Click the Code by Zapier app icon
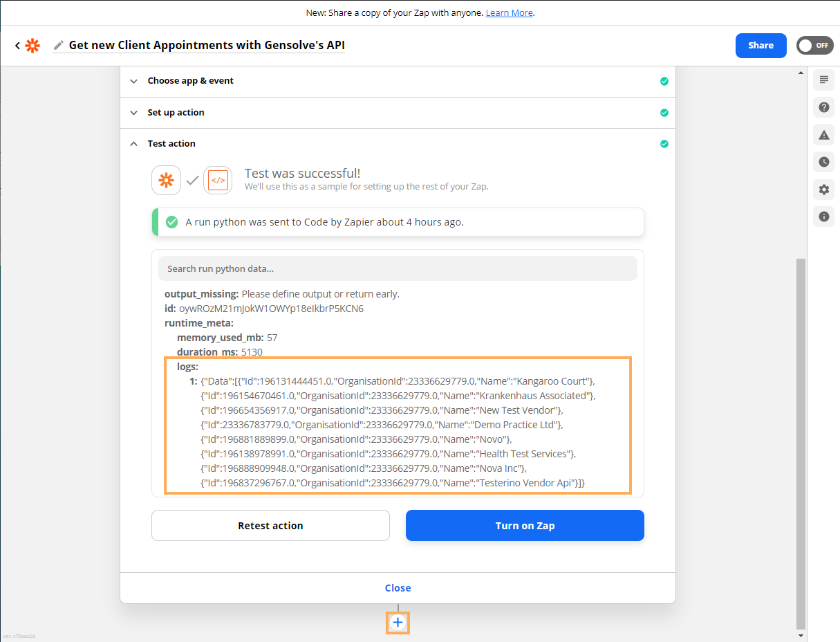Viewport: 840px width, 642px height. click(x=218, y=181)
